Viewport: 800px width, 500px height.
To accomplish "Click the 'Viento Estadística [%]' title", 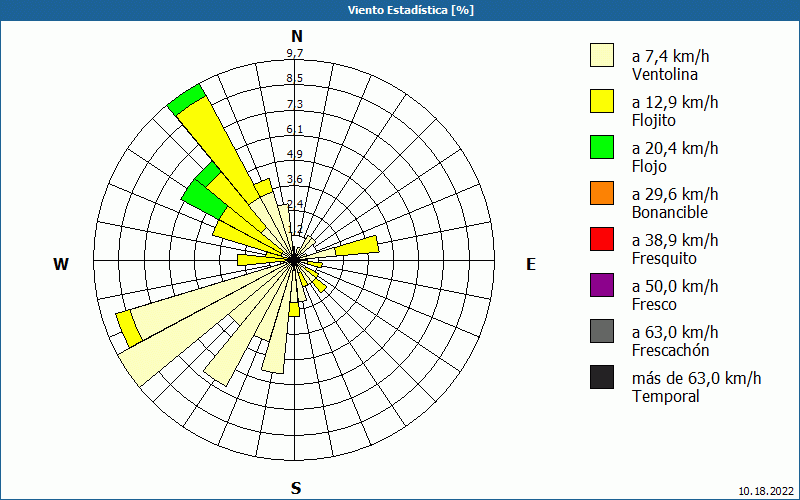I will pyautogui.click(x=411, y=10).
